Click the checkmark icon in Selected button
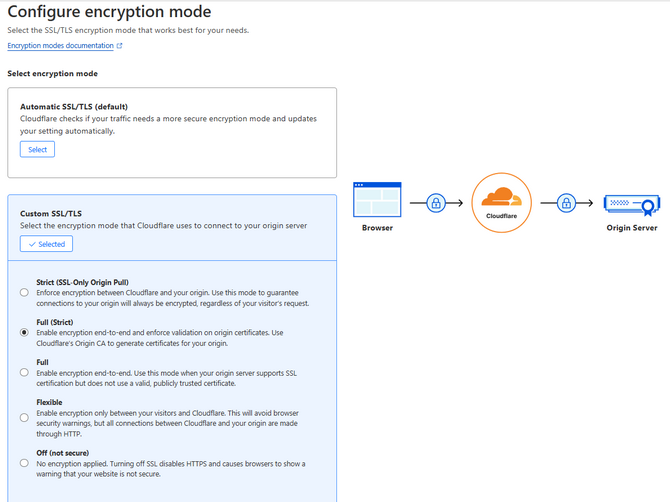 pos(32,244)
